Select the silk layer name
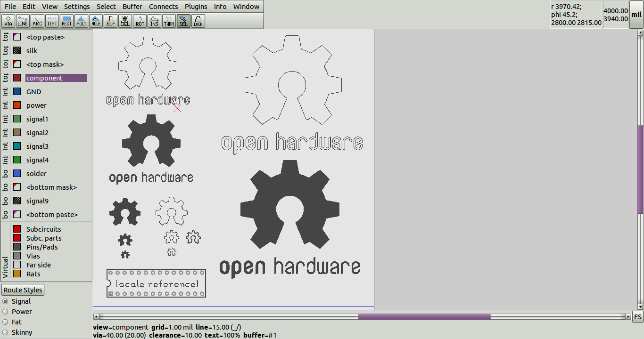Screen dimensions: 644x339 pyautogui.click(x=32, y=50)
